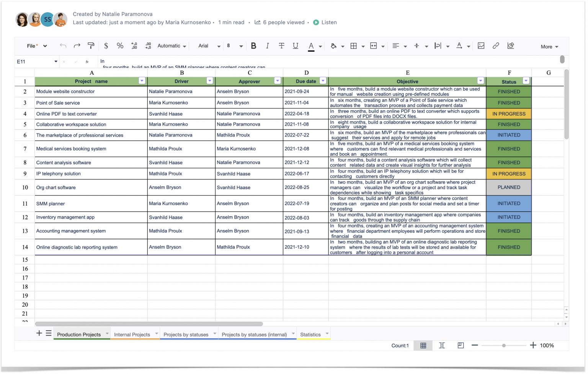Image resolution: width=588 pixels, height=374 pixels.
Task: Open the insert image icon
Action: 481,46
